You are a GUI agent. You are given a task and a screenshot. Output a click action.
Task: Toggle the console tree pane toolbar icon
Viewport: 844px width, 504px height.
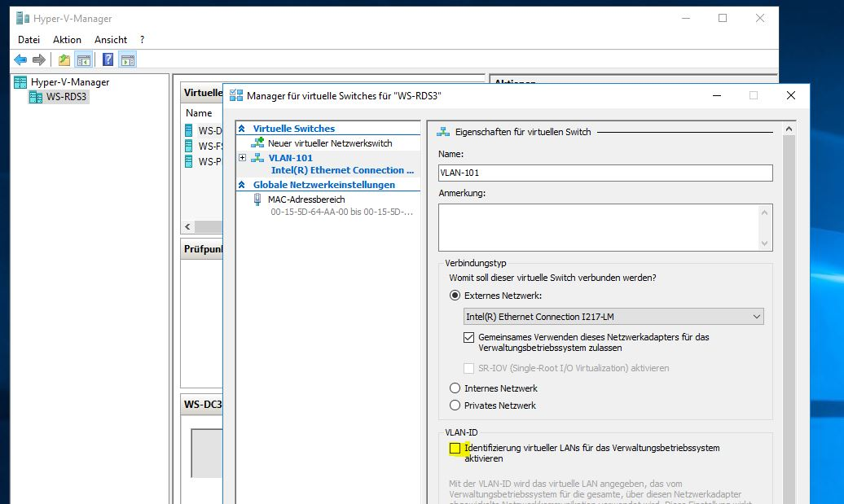coord(83,59)
